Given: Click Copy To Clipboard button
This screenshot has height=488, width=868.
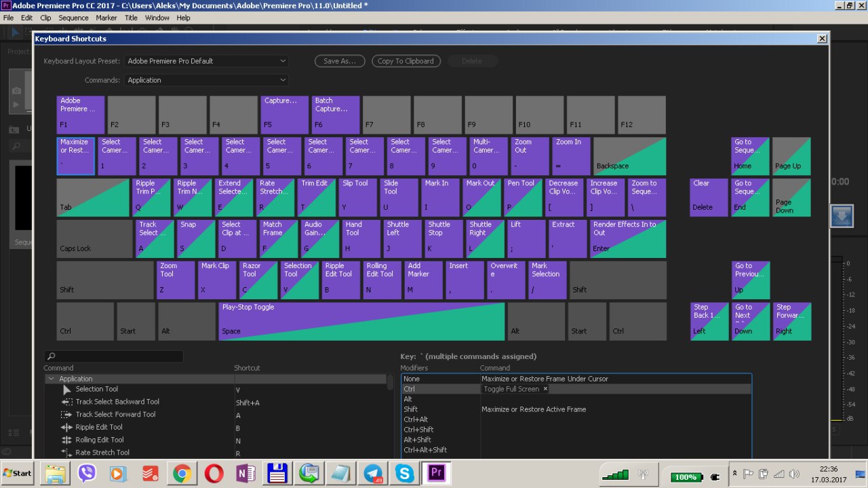Looking at the screenshot, I should click(406, 61).
